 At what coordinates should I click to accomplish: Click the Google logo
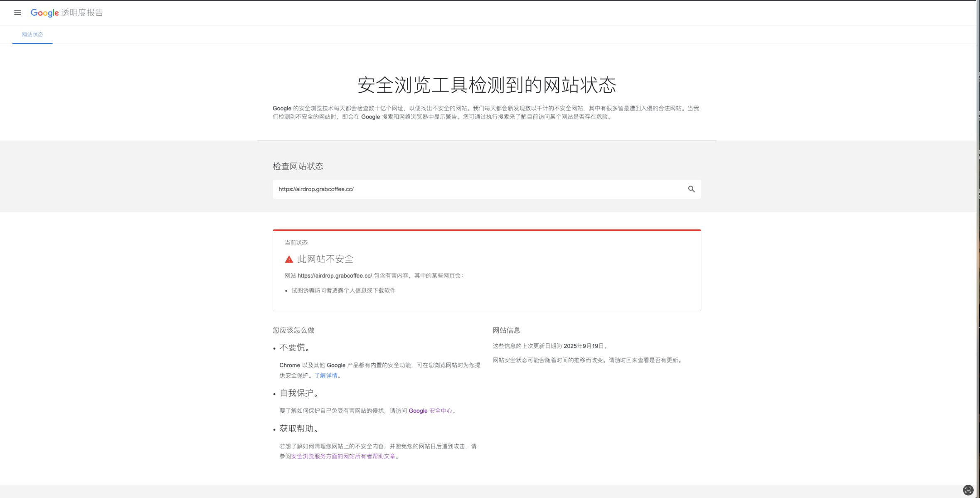(44, 13)
